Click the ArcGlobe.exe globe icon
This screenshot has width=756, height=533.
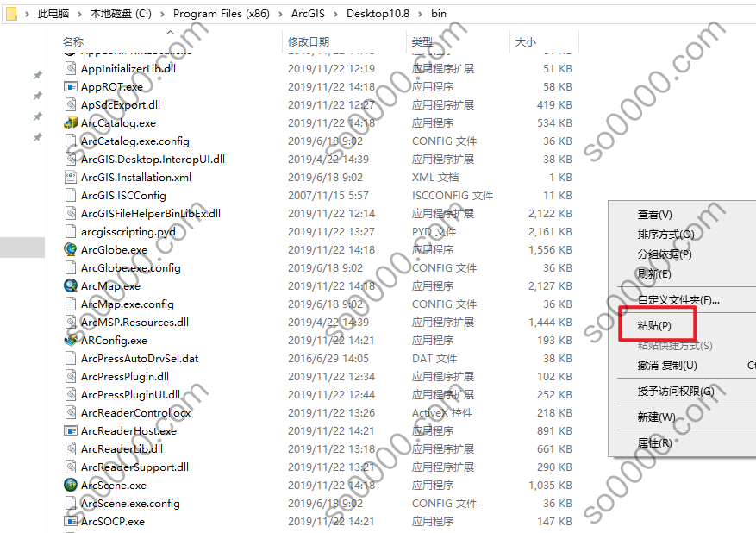pos(71,249)
